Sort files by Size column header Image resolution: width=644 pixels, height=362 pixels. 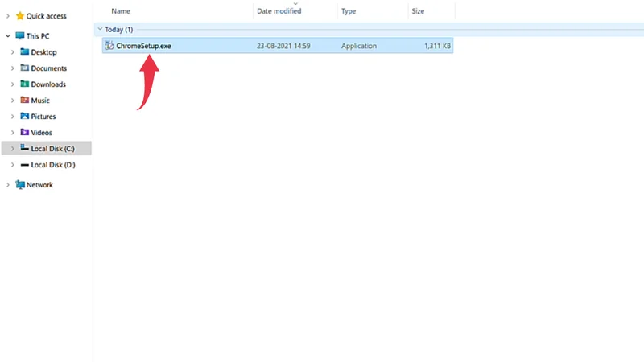(418, 11)
